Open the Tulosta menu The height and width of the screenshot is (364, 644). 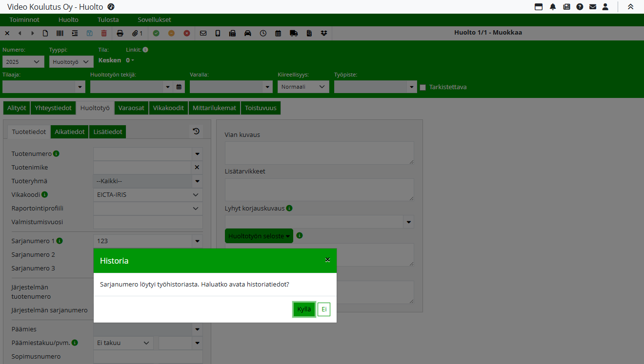coord(108,20)
